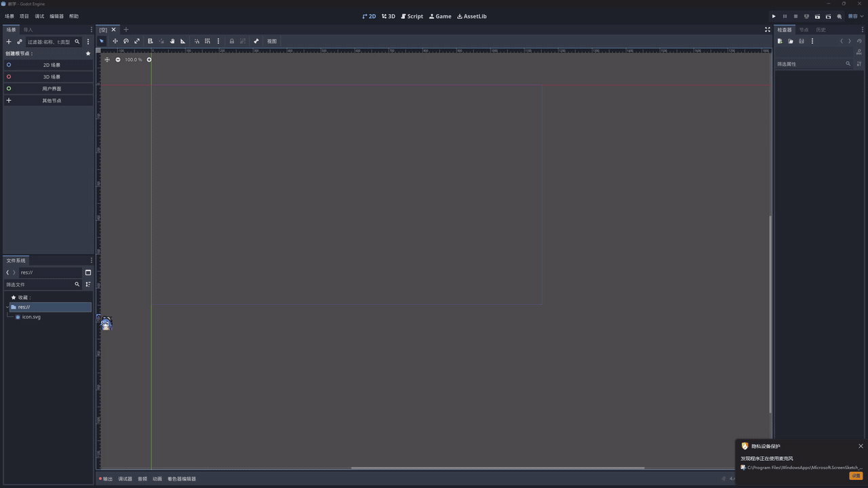This screenshot has height=488, width=868.
Task: Click the 筛选属性 filter properties field
Action: [x=809, y=64]
